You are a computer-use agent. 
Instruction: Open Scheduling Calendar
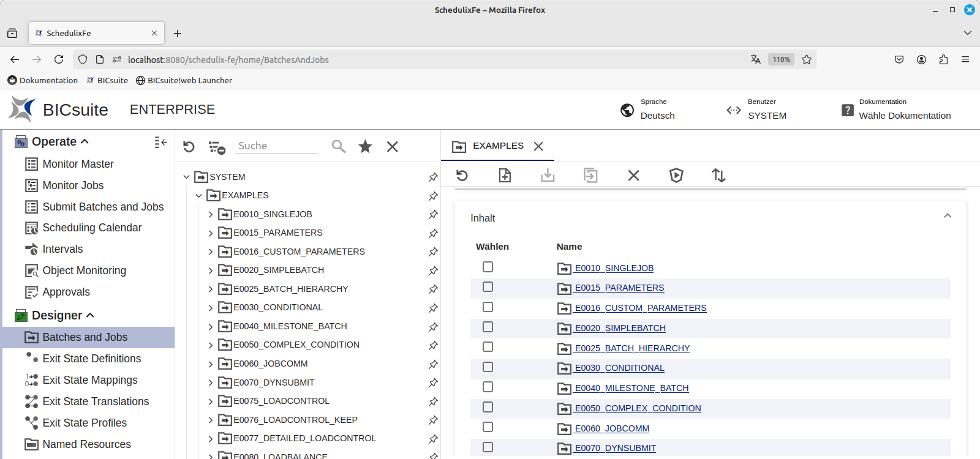[92, 228]
